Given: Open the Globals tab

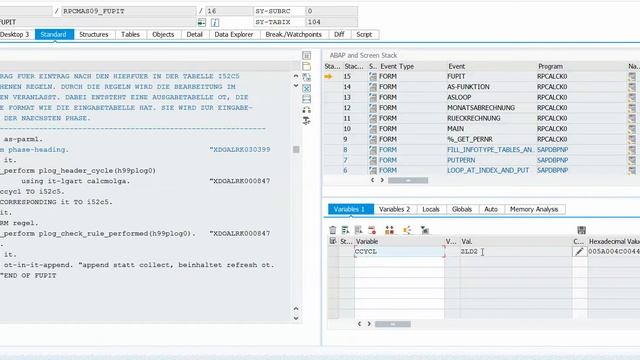Looking at the screenshot, I should point(462,209).
